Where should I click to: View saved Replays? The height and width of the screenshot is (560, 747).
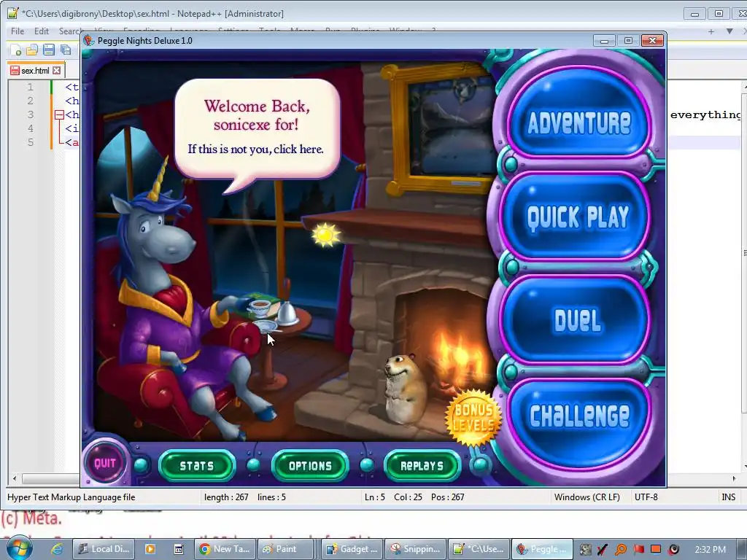(422, 465)
